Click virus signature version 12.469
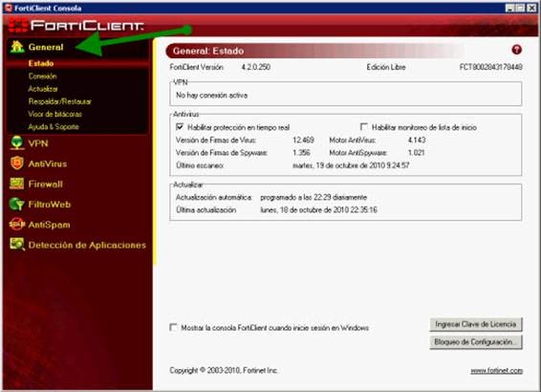 pos(303,141)
